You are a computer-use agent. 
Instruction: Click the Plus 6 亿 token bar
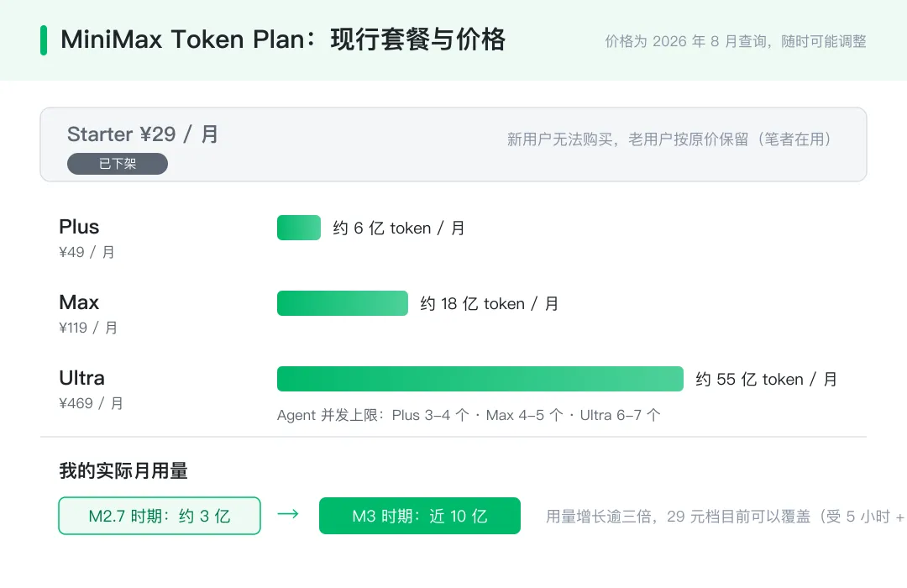click(299, 228)
